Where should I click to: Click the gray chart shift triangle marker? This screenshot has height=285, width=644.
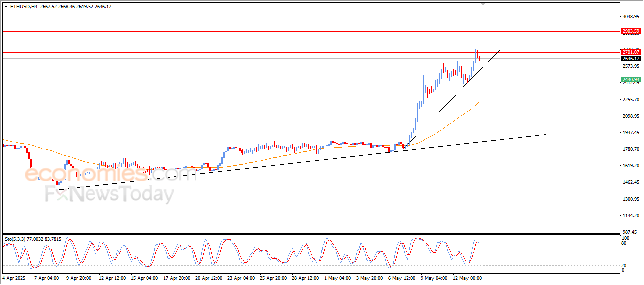[x=484, y=4]
